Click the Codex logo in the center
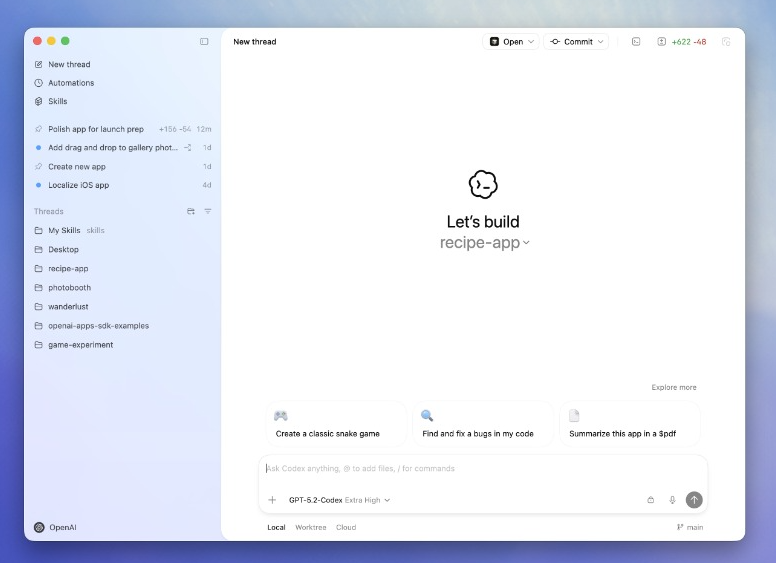This screenshot has height=563, width=776. point(483,185)
